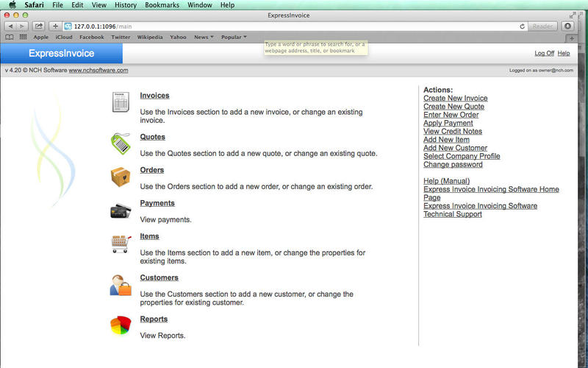
Task: Click the Invoices document icon
Action: click(121, 102)
